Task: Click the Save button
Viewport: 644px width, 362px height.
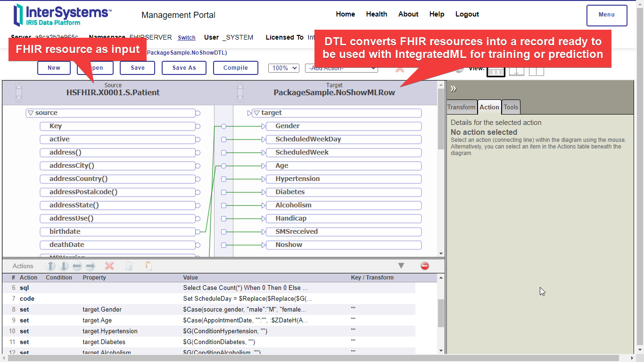Action: pyautogui.click(x=138, y=68)
